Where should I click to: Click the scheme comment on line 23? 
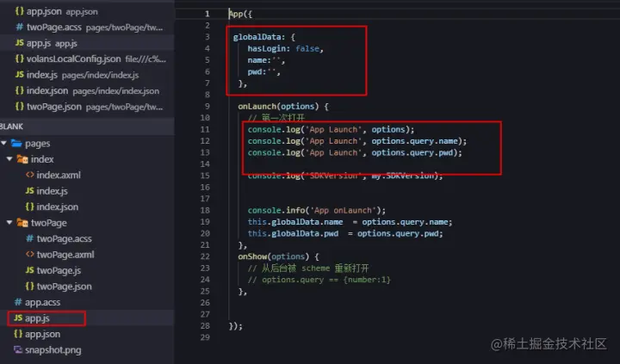pos(308,268)
